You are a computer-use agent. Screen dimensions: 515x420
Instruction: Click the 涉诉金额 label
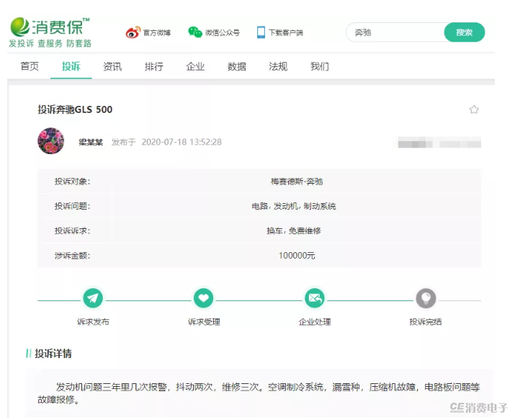(x=72, y=255)
